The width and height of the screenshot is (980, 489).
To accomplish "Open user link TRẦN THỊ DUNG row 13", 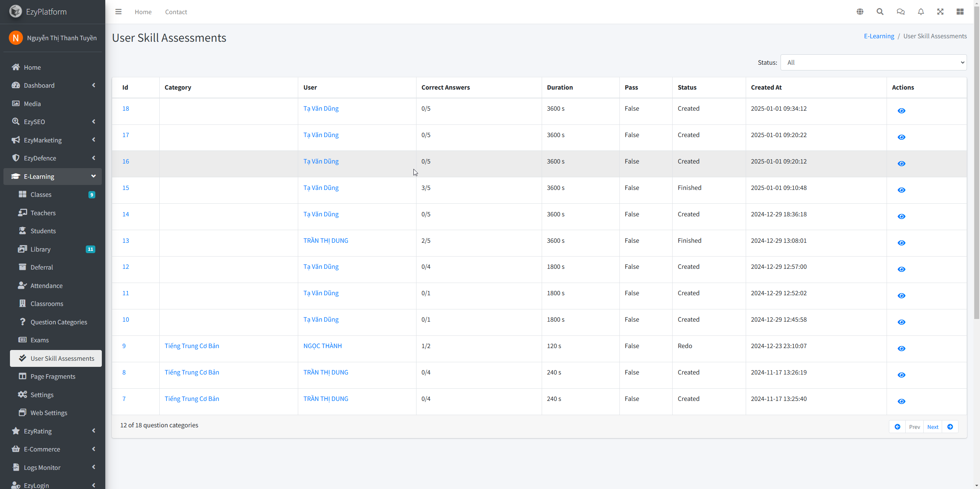I will point(325,240).
